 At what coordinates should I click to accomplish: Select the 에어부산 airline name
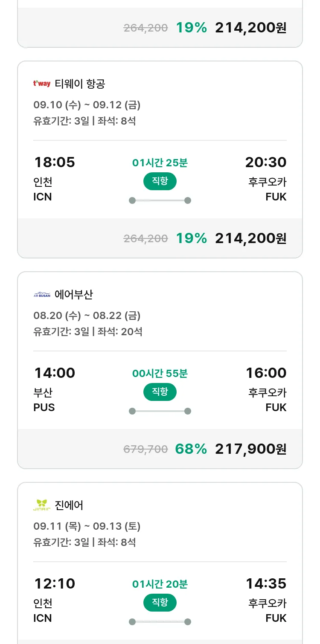(74, 295)
